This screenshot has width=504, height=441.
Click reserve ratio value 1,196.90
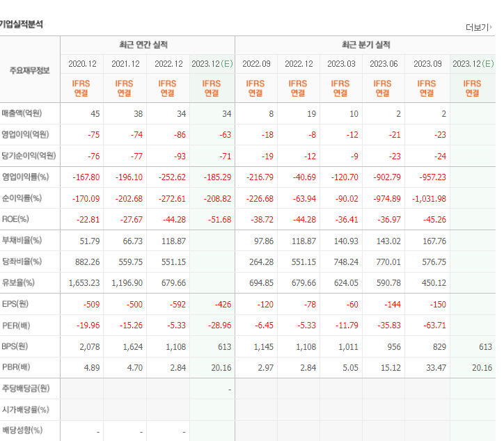(127, 283)
